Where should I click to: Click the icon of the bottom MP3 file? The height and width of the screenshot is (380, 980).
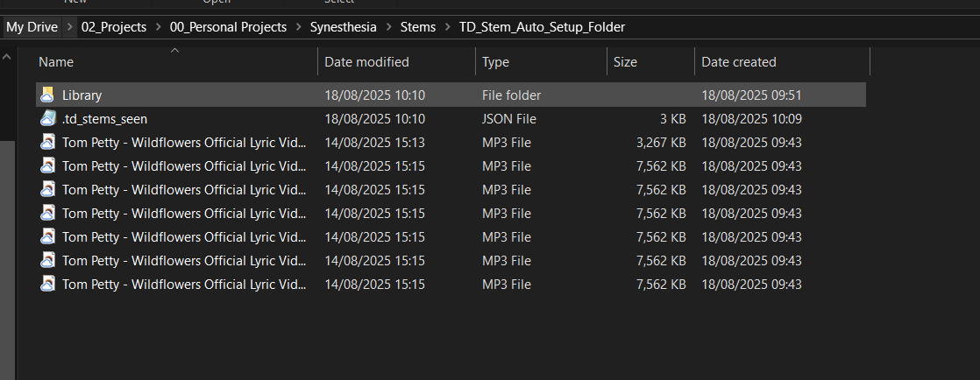(47, 284)
